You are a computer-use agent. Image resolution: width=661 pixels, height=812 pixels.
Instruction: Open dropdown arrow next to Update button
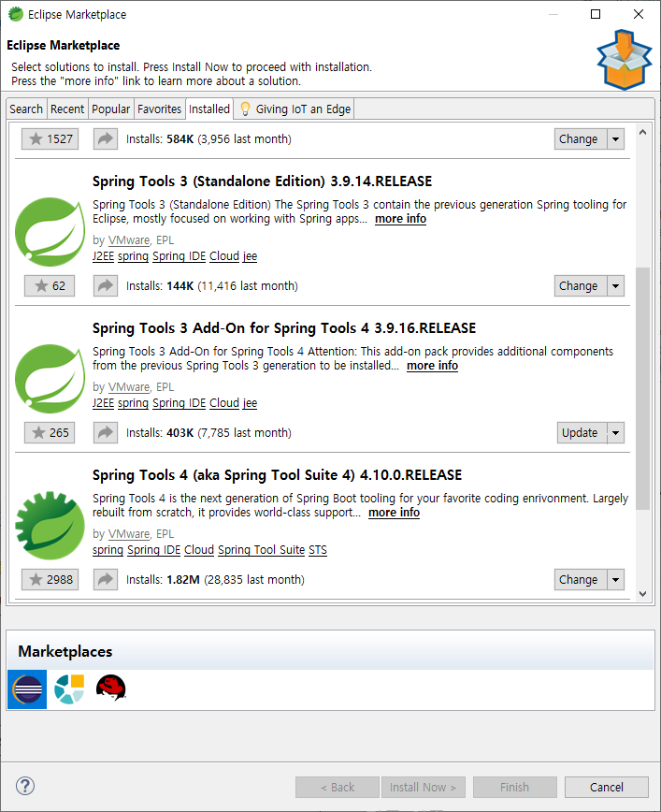coord(615,432)
